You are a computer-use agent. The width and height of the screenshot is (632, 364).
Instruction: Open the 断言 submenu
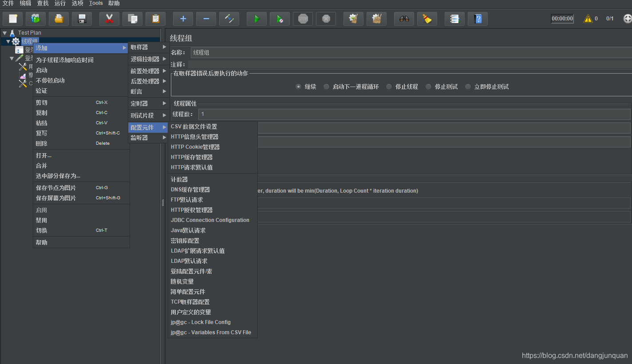click(149, 91)
